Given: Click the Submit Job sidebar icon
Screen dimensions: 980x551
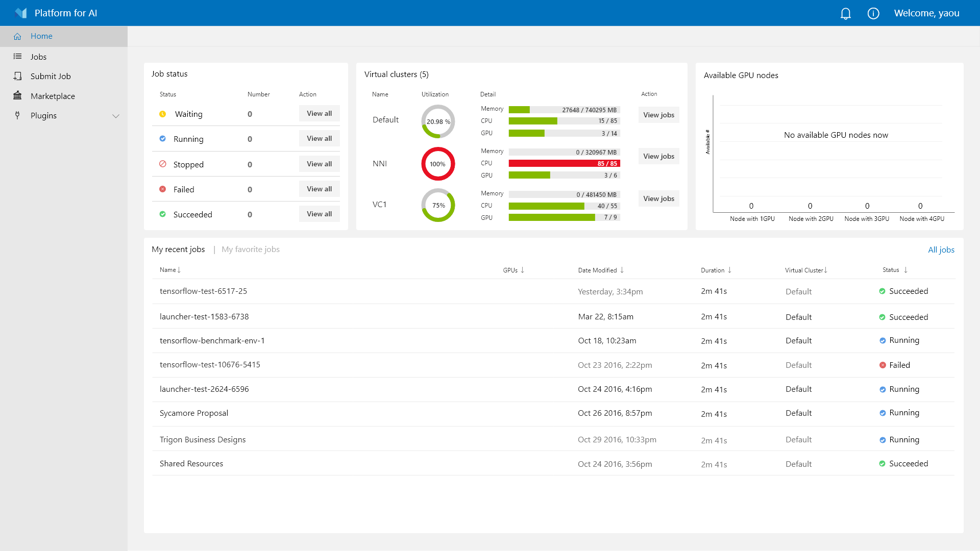Looking at the screenshot, I should click(x=17, y=76).
